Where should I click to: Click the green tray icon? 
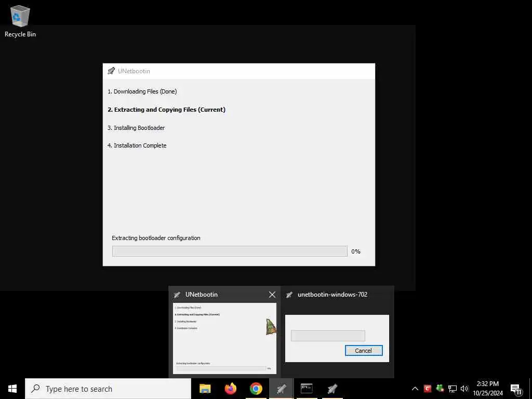[440, 389]
